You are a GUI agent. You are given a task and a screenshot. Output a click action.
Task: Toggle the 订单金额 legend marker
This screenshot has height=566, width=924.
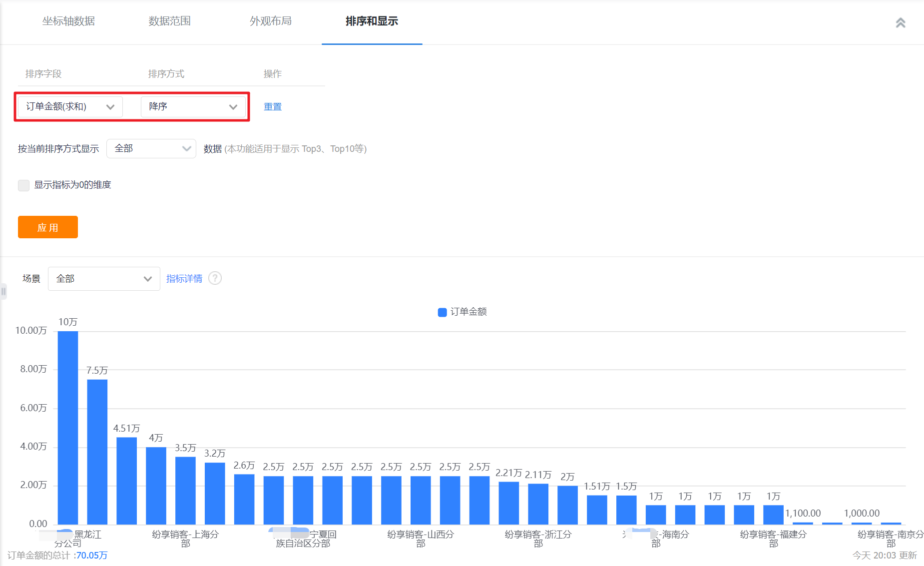pyautogui.click(x=442, y=312)
